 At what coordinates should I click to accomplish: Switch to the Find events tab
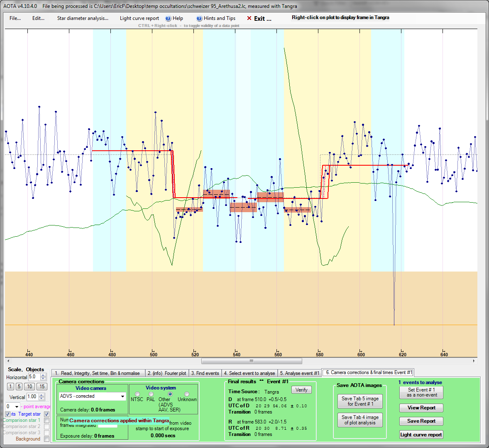click(x=205, y=373)
